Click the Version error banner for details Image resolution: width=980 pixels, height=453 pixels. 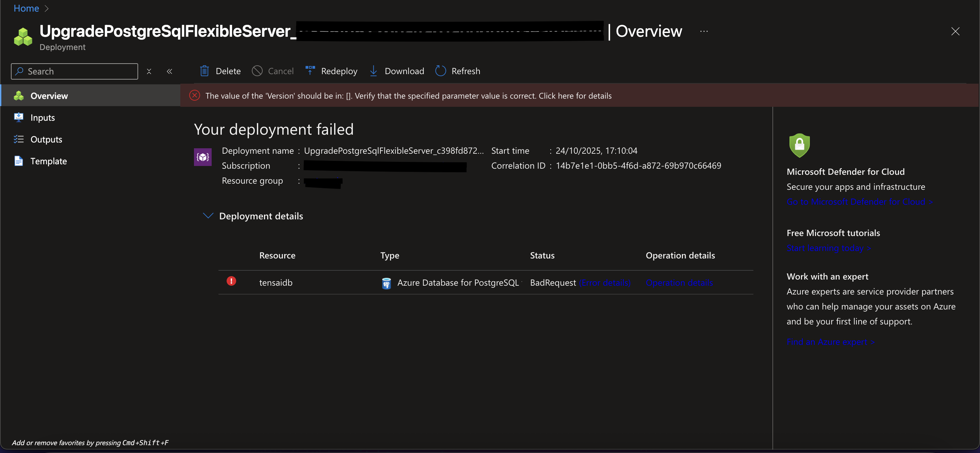(x=408, y=96)
